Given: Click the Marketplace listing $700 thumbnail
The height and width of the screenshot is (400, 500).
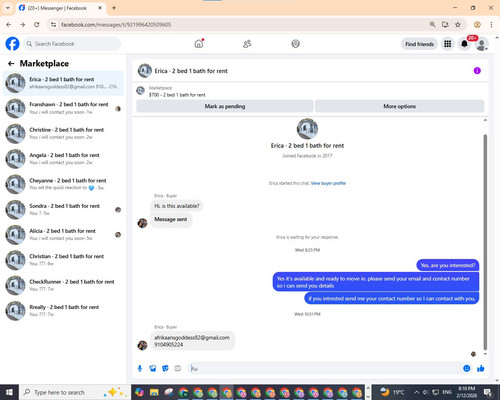Looking at the screenshot, I should 141,91.
